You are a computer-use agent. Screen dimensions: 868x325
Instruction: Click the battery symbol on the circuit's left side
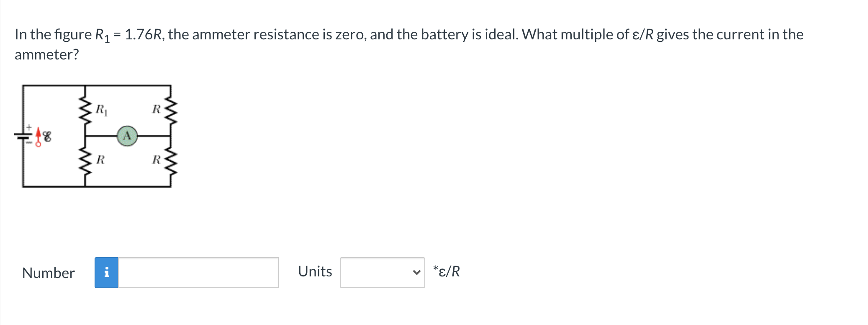23,136
